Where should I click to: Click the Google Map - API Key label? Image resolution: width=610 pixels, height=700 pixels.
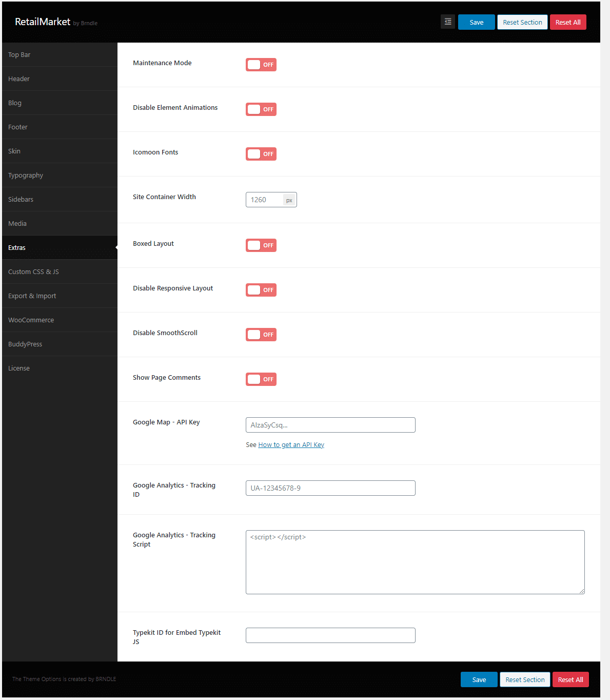click(x=166, y=422)
